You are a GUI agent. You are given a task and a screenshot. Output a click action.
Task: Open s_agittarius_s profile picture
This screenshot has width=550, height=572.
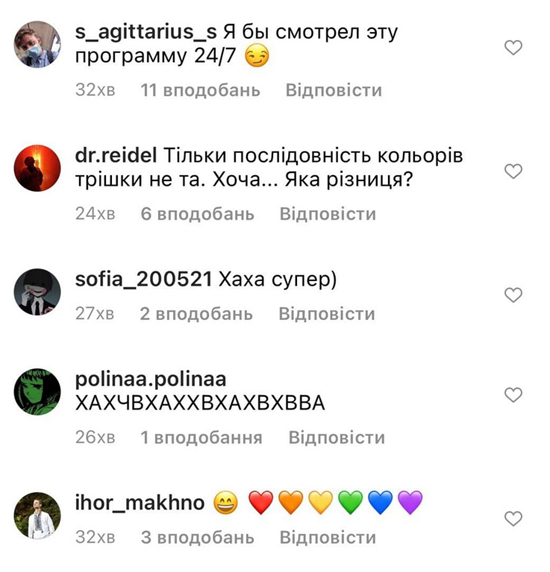click(x=37, y=45)
